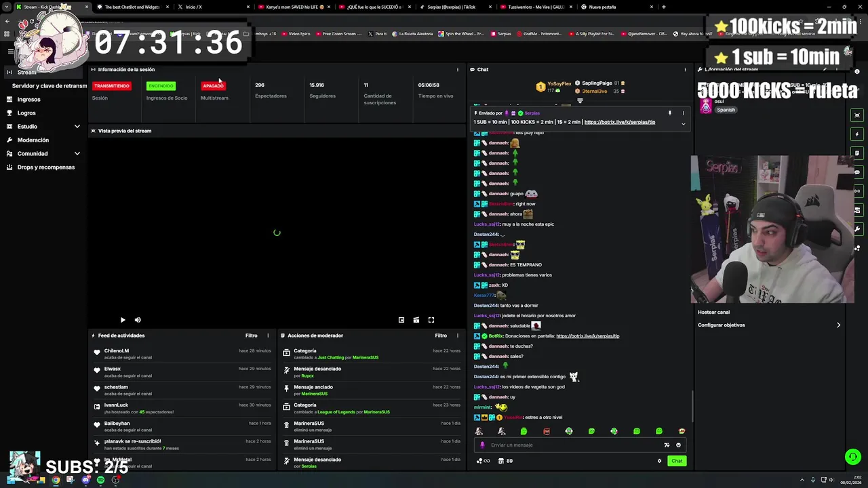Open picture-in-picture icon in stream preview
This screenshot has height=488, width=868.
401,320
